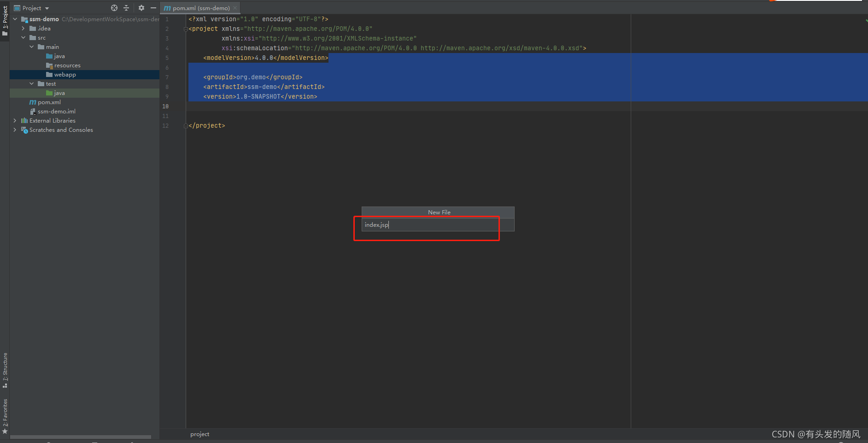Click the External Libraries bars icon

click(x=24, y=120)
